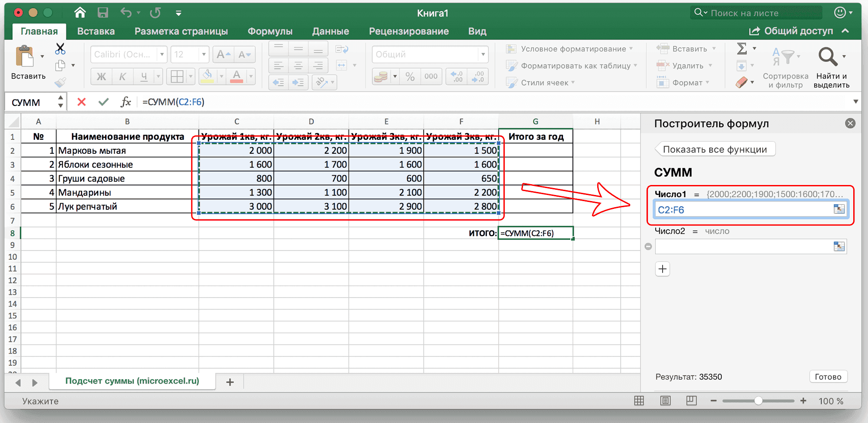Adjust the zoom slider at bottom right

[x=759, y=401]
